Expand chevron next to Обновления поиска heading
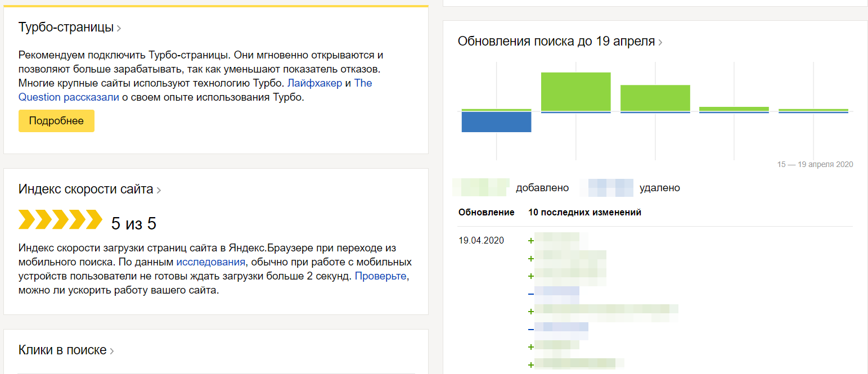This screenshot has width=868, height=374. pyautogui.click(x=660, y=42)
